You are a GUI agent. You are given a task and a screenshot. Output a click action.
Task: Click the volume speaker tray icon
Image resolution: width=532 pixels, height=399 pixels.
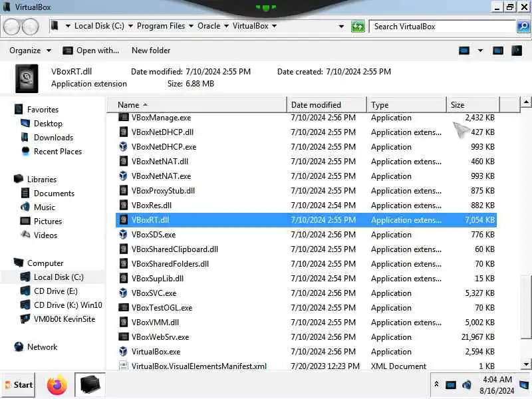(x=467, y=385)
